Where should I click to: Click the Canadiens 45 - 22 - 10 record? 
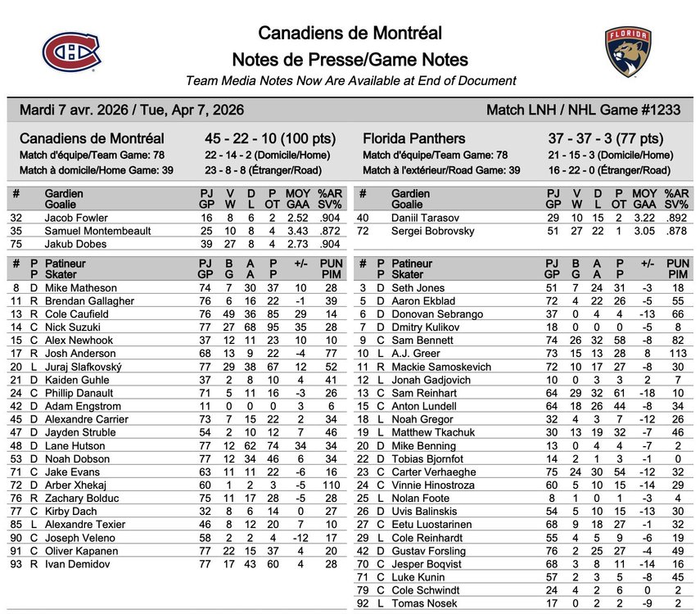pyautogui.click(x=270, y=138)
